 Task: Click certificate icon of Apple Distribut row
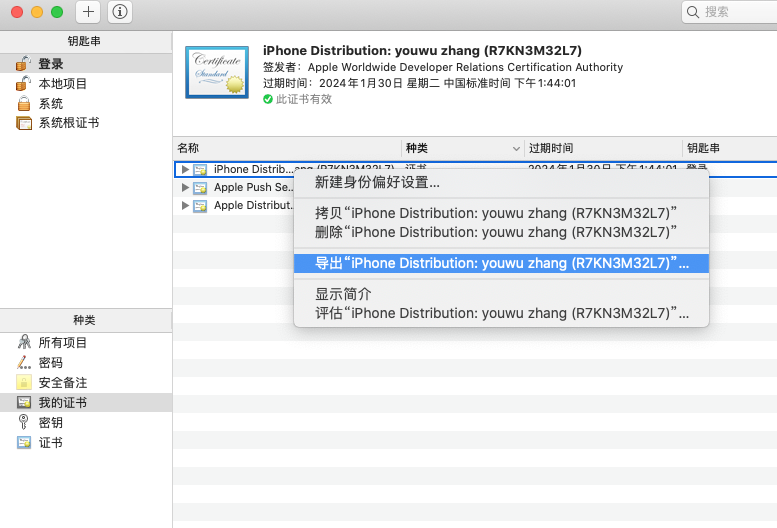coord(200,206)
